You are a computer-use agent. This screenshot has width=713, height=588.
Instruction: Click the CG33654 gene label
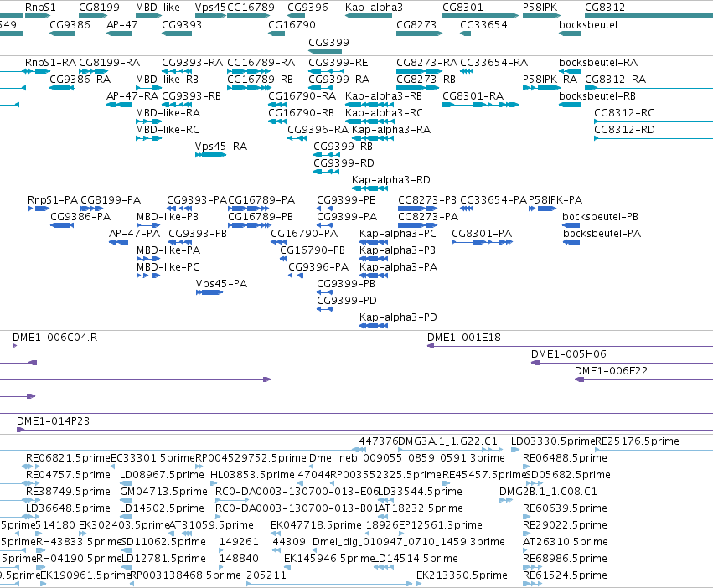(x=483, y=24)
